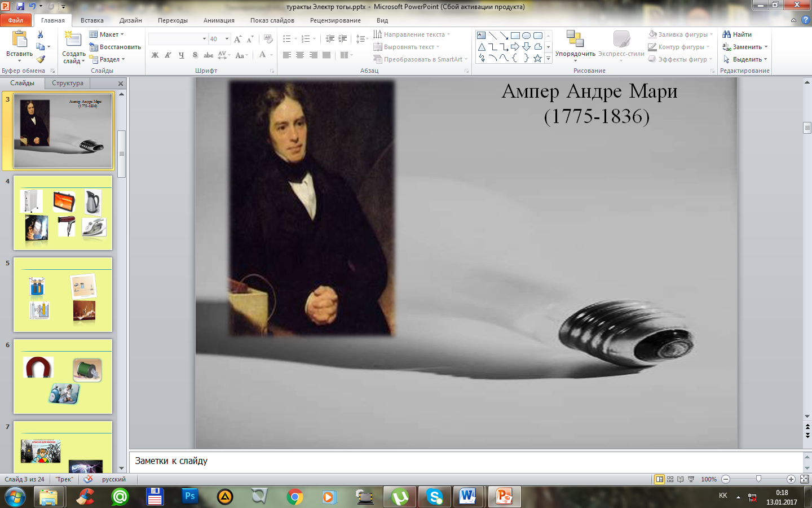Toggle italic (К) formatting
Image resolution: width=812 pixels, height=508 pixels.
(x=168, y=55)
